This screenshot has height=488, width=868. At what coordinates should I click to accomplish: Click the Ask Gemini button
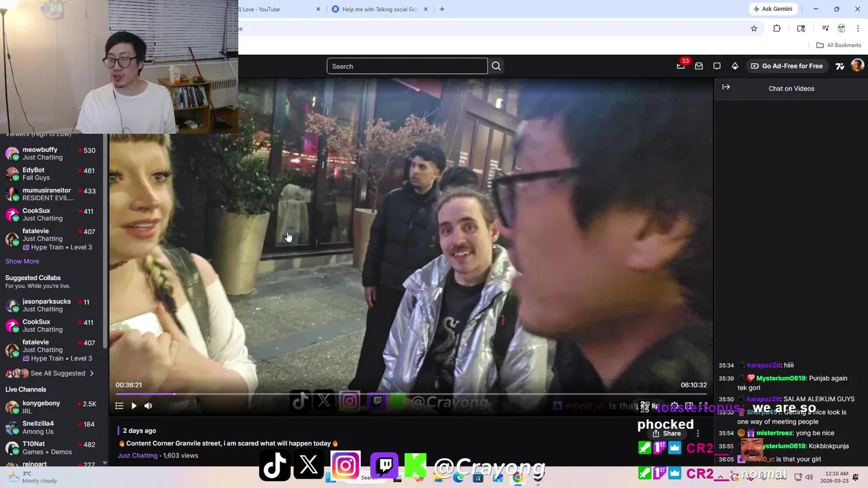point(772,9)
